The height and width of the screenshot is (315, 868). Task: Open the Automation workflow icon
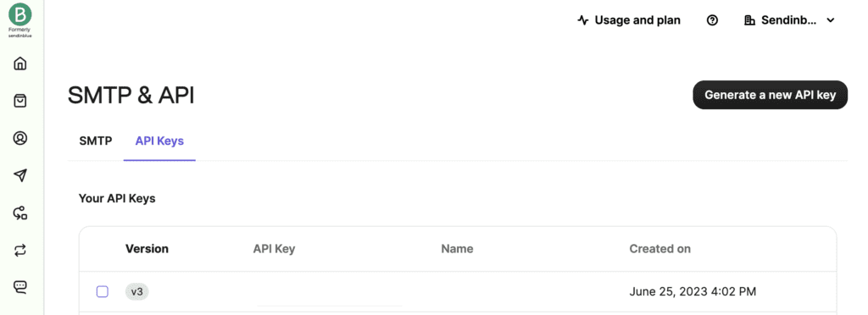tap(20, 213)
